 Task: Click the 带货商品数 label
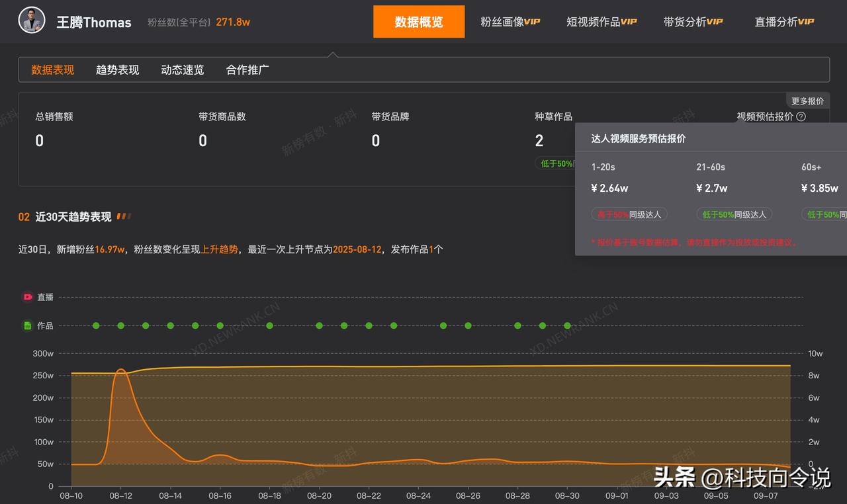tap(222, 116)
